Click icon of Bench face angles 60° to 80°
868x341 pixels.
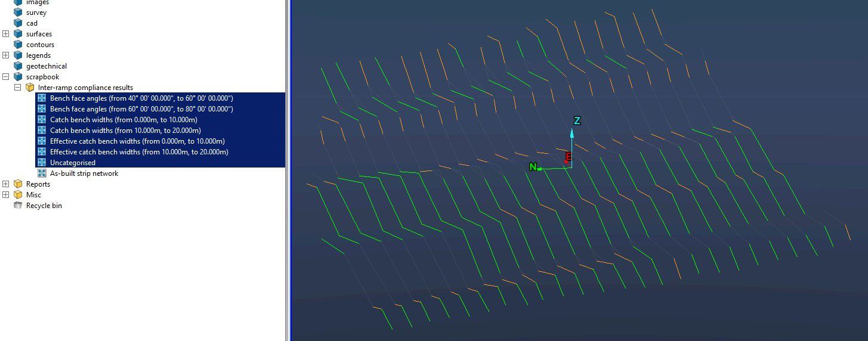[x=42, y=109]
